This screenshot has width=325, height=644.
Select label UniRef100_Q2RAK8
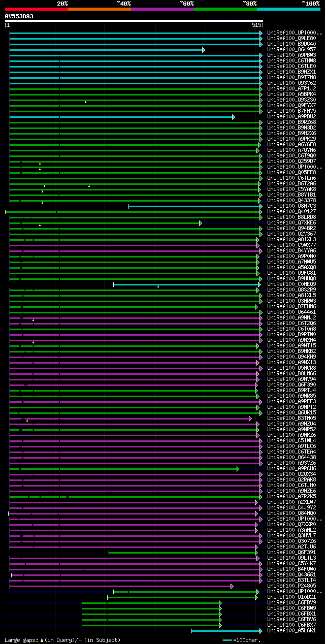click(291, 480)
